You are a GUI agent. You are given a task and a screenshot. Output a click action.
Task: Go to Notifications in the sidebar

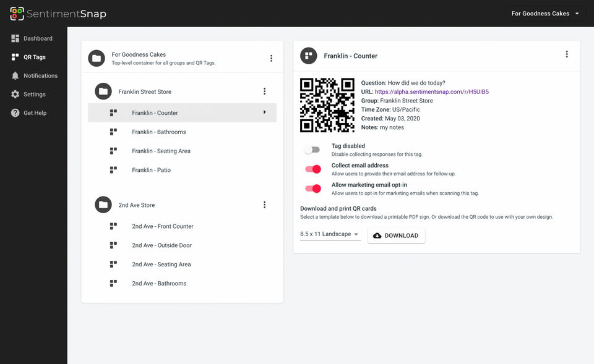(40, 75)
